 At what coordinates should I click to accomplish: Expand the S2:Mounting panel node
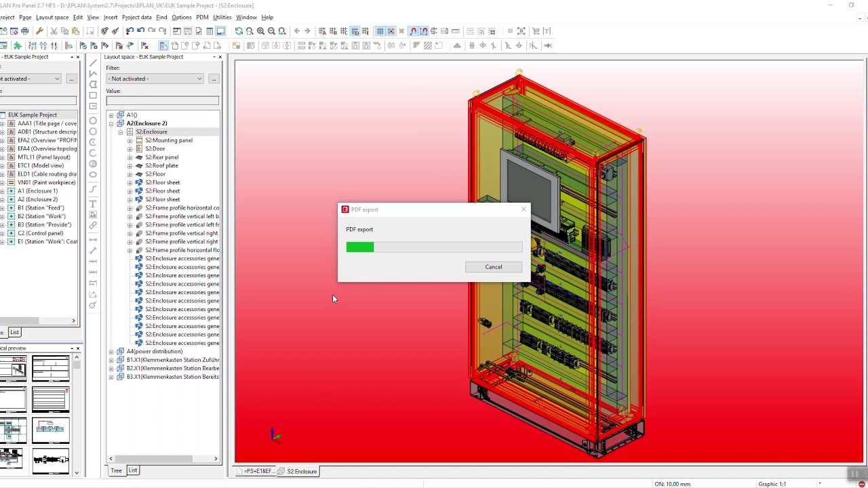[130, 140]
